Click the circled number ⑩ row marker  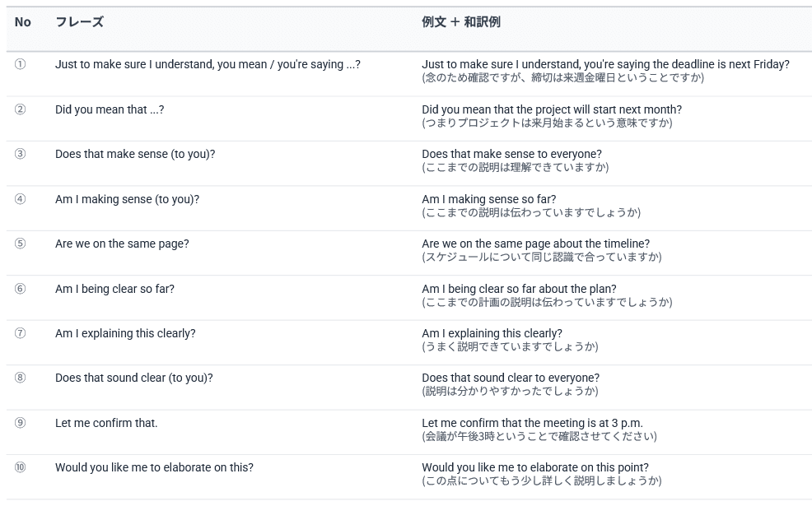click(x=20, y=467)
